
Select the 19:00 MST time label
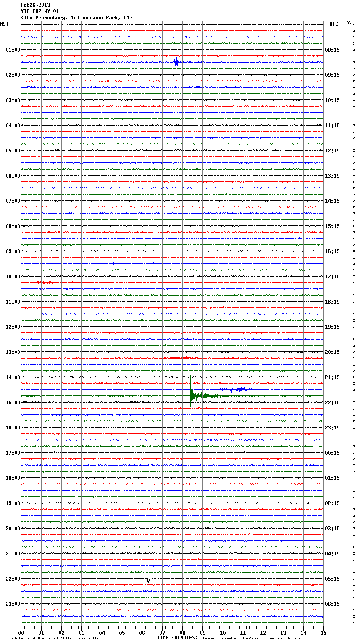pos(13,503)
